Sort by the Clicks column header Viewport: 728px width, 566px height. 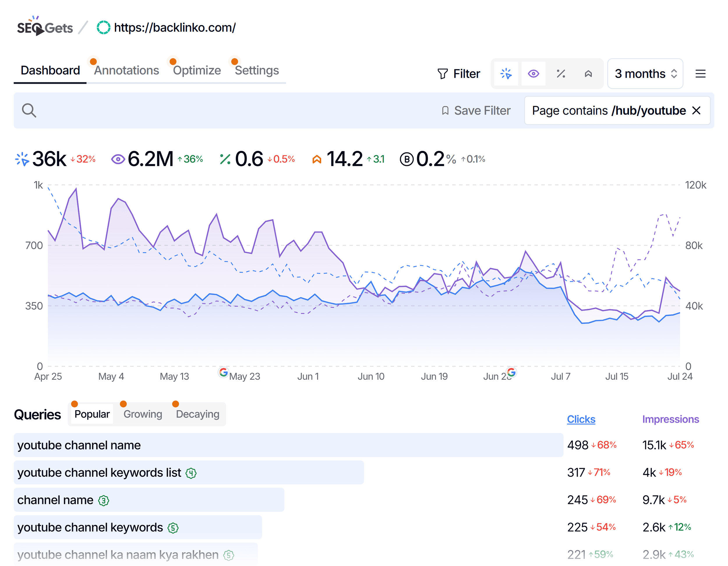pos(581,419)
